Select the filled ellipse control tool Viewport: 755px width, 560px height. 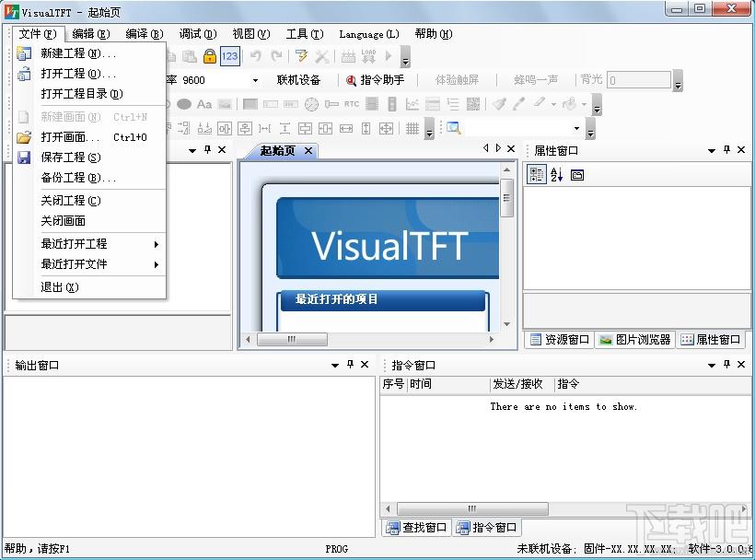click(184, 104)
